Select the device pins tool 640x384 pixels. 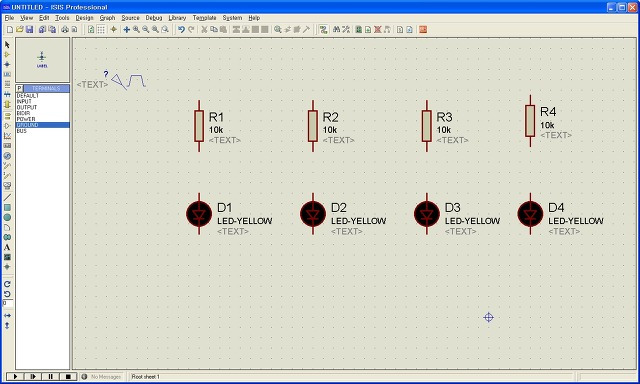(x=7, y=126)
